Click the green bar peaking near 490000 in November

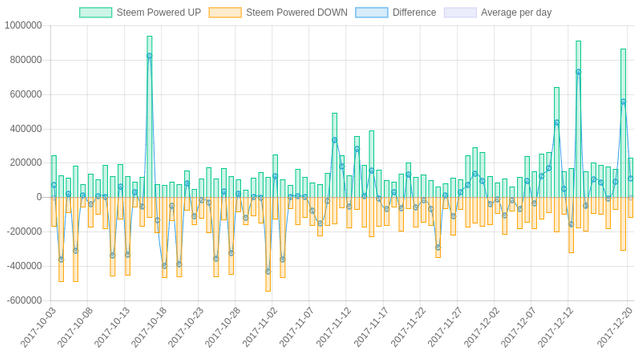[x=335, y=155]
